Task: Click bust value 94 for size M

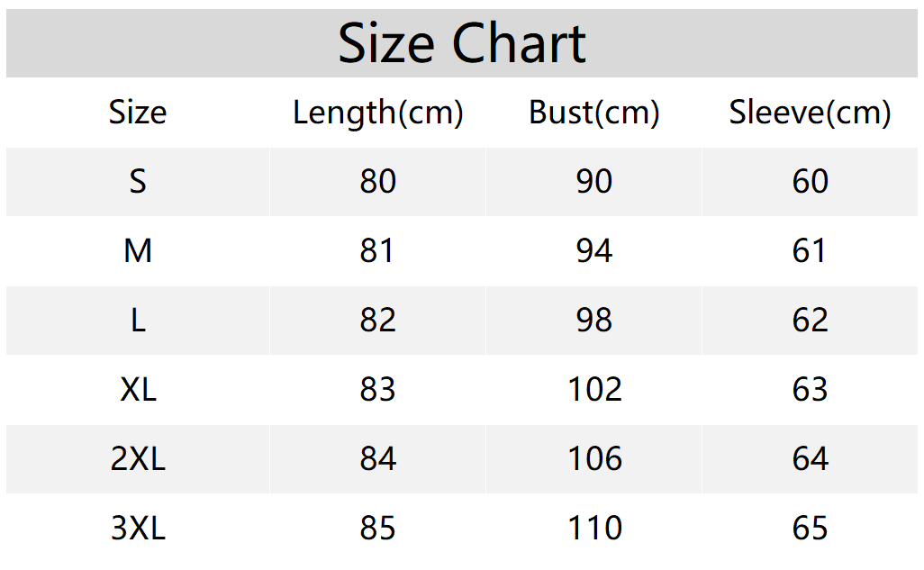Action: pos(594,251)
